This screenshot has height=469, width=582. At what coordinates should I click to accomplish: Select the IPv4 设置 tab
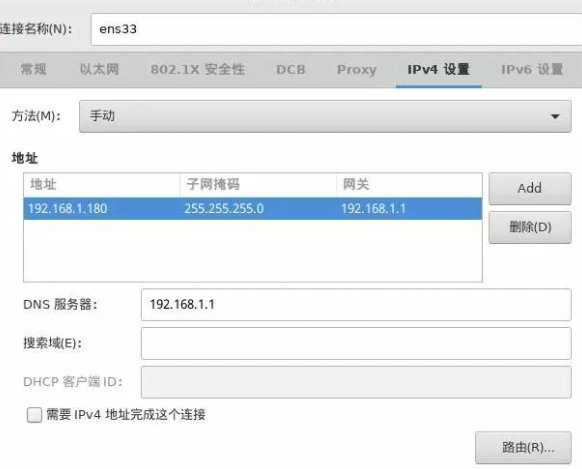pos(439,69)
